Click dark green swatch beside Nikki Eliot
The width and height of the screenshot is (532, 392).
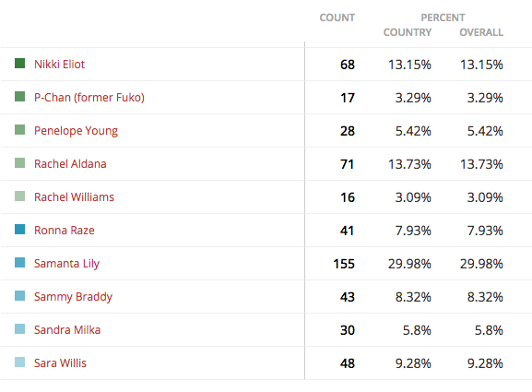pyautogui.click(x=19, y=64)
